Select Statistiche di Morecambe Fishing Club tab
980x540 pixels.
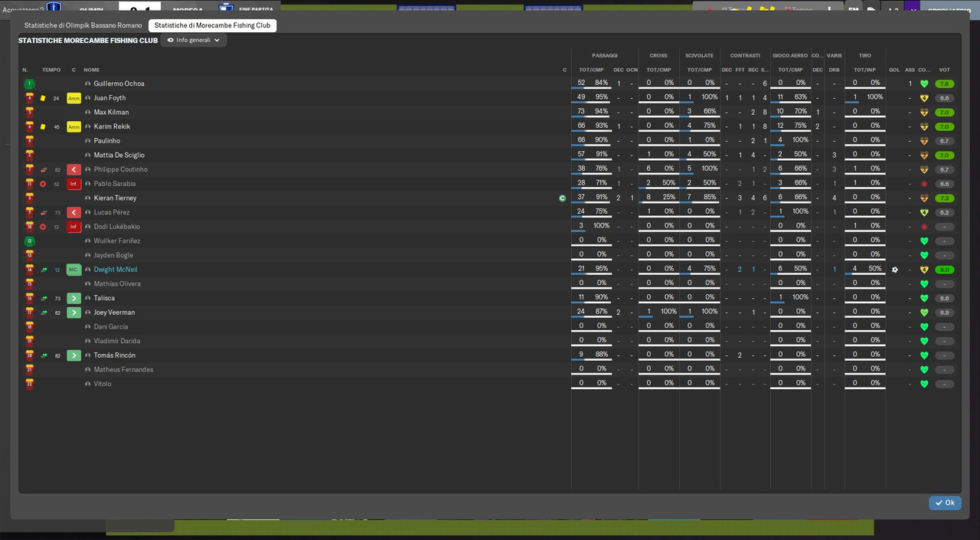pos(212,25)
